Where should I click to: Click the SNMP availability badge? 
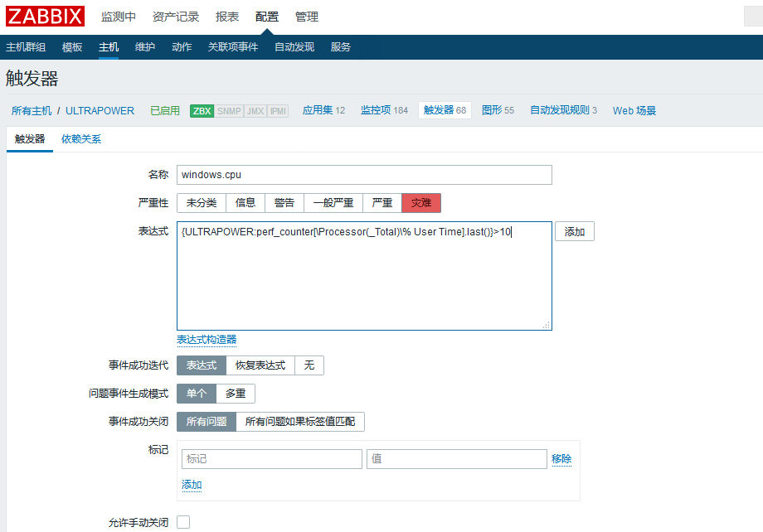point(229,111)
